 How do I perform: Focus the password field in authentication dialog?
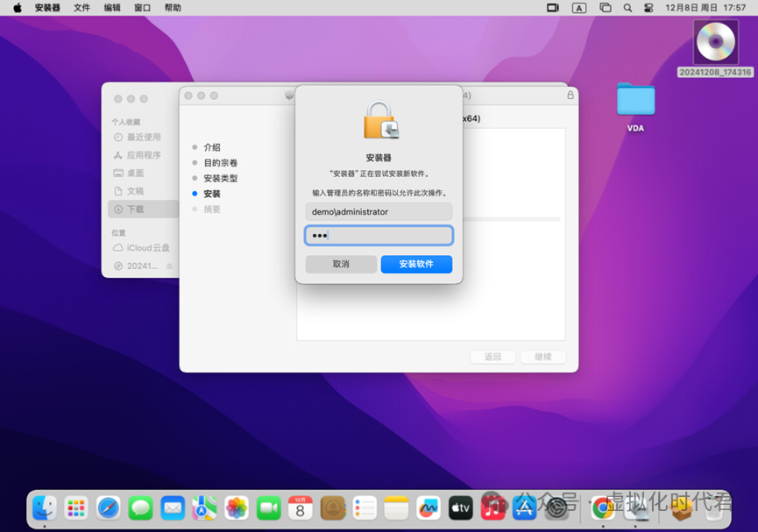[x=379, y=236]
